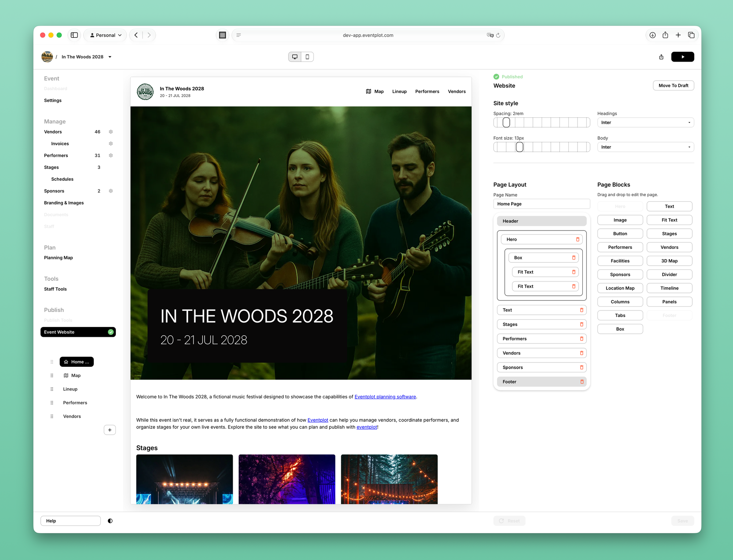Switch to mobile preview mode

click(x=307, y=57)
